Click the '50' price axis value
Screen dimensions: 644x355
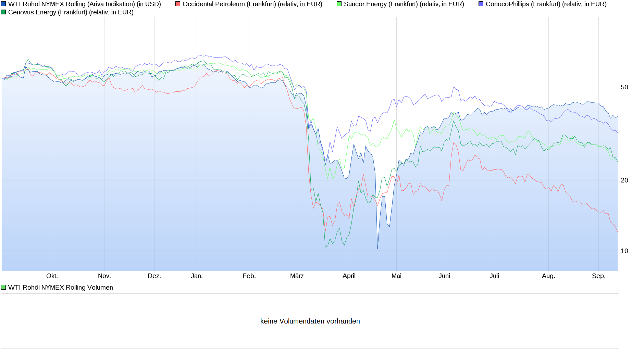tap(624, 87)
